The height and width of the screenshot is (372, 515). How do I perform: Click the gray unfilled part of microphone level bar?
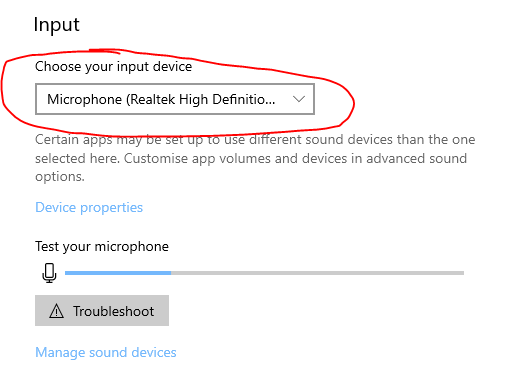317,273
